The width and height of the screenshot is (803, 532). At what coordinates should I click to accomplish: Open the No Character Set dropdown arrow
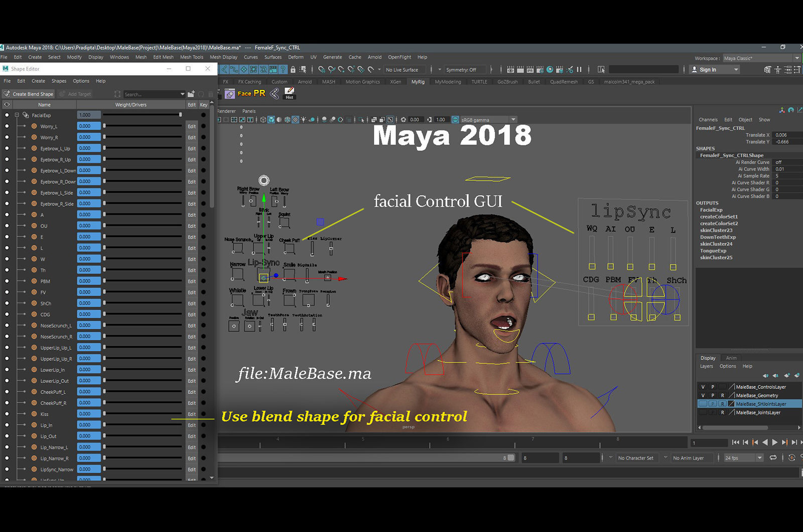(611, 458)
